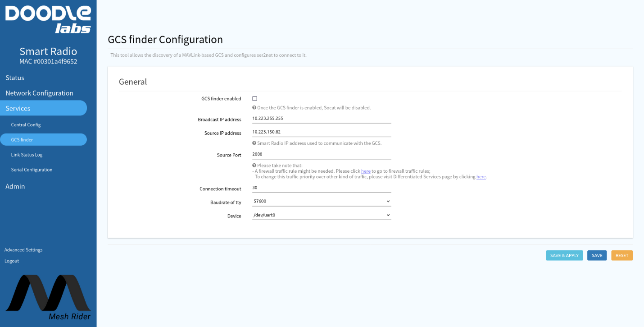Click the RESET button
The image size is (644, 327).
coord(621,255)
